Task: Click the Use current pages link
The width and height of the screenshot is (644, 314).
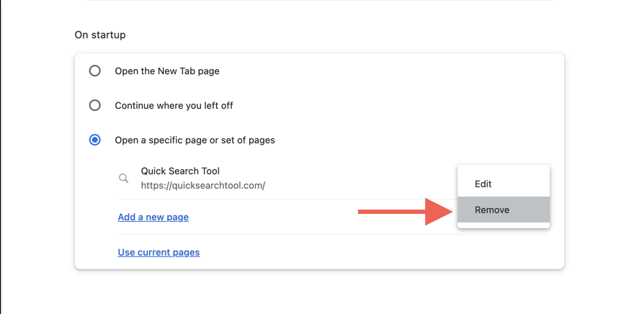Action: tap(158, 252)
